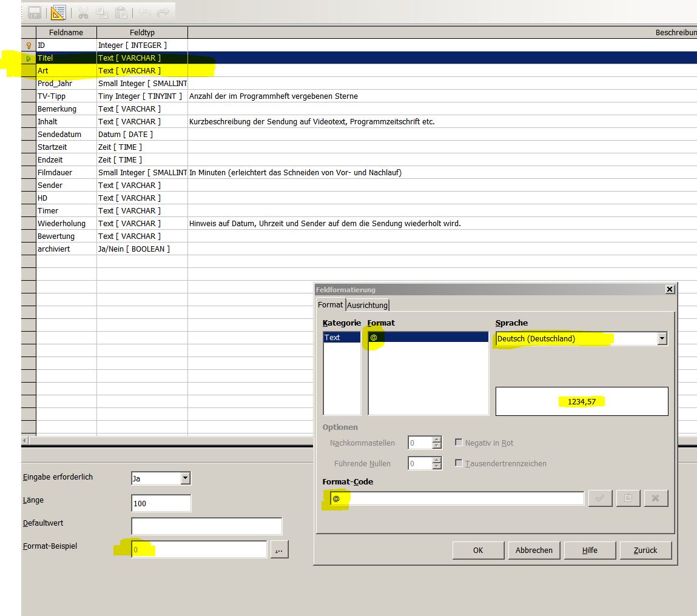Viewport: 697px width, 616px height.
Task: Enable the Negativ in Rot checkbox
Action: click(459, 442)
